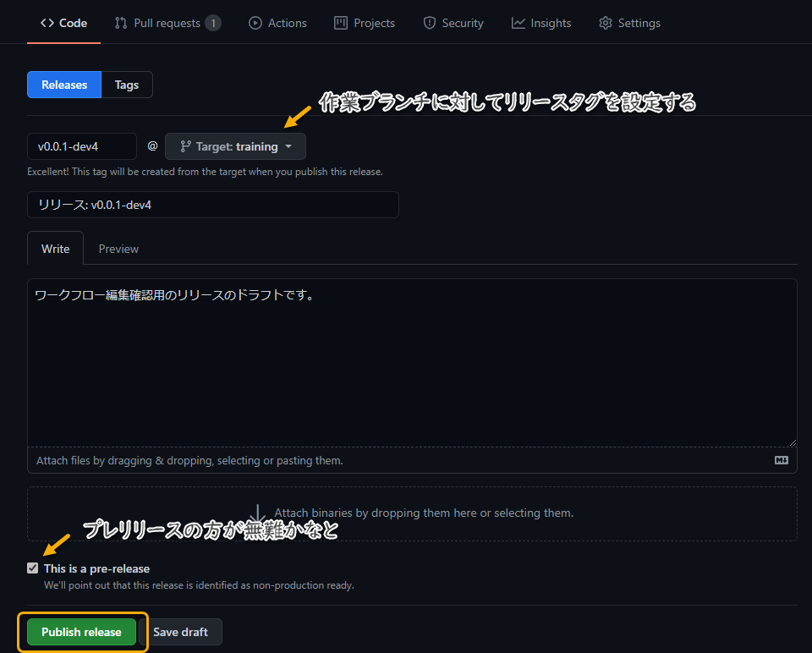Viewport: 812px width, 653px height.
Task: Click the download arrow icon in binaries area
Action: (258, 513)
